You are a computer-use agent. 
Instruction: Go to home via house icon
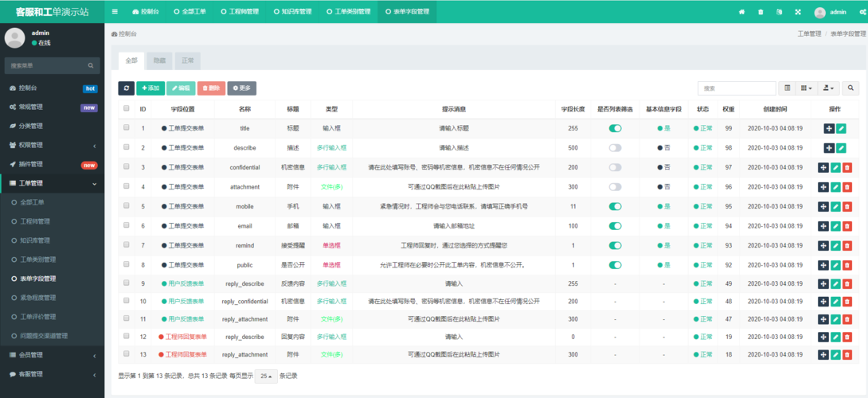coord(742,12)
